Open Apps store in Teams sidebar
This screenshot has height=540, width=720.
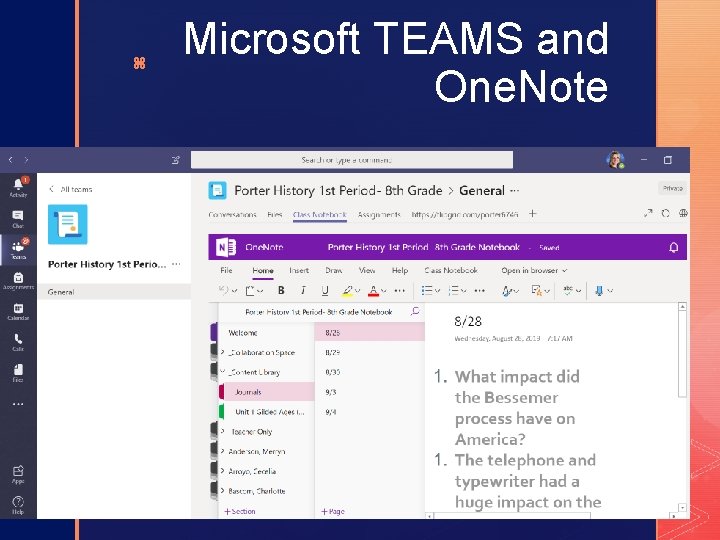(x=18, y=475)
